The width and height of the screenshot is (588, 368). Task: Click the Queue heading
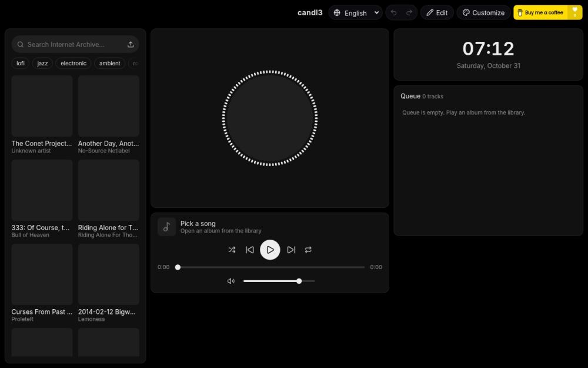[x=410, y=96]
